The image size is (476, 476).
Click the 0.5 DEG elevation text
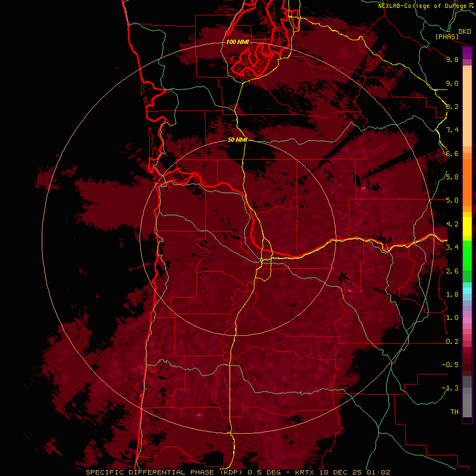264,472
